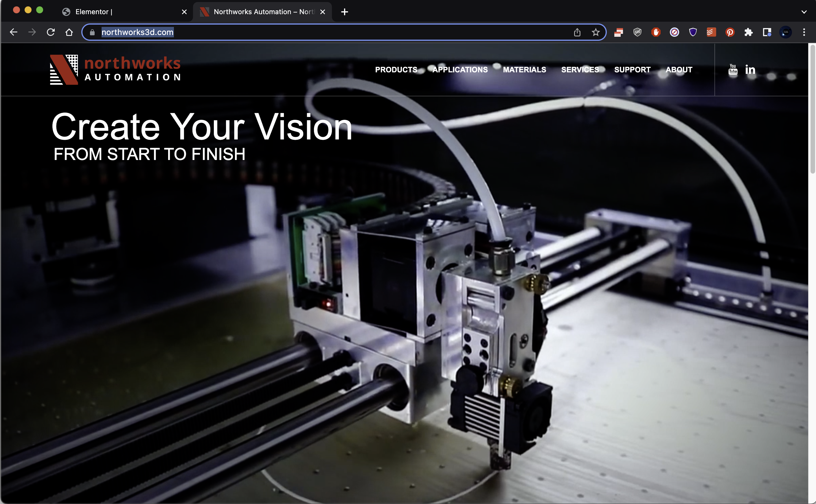The image size is (816, 504).
Task: Open the grey shield ad blocker extension
Action: click(x=637, y=32)
